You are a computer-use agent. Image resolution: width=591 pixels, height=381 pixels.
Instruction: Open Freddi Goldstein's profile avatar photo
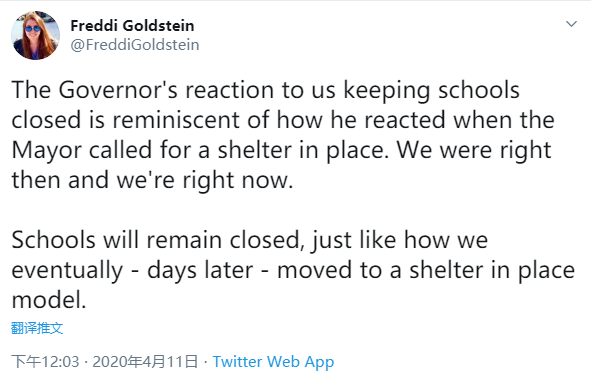(35, 35)
